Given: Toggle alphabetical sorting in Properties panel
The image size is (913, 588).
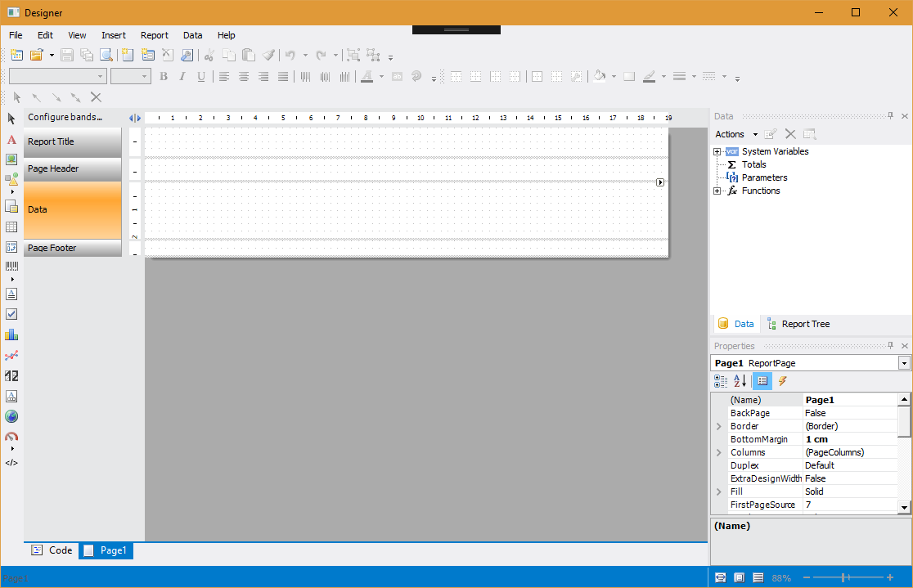Looking at the screenshot, I should (x=740, y=381).
